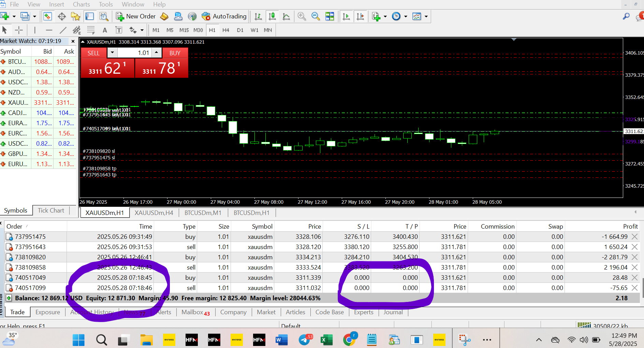Select the trendline tool
Viewport: 644px width, 348px height.
tap(63, 30)
